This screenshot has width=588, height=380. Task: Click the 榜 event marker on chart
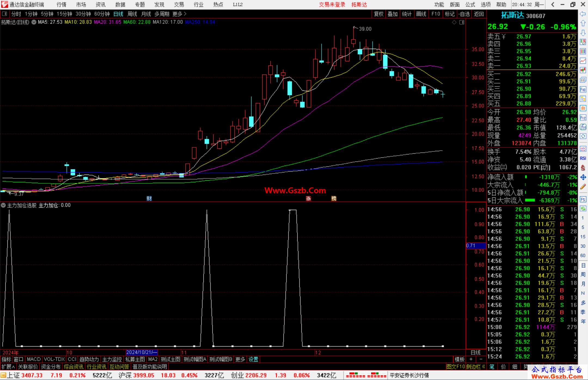point(334,198)
